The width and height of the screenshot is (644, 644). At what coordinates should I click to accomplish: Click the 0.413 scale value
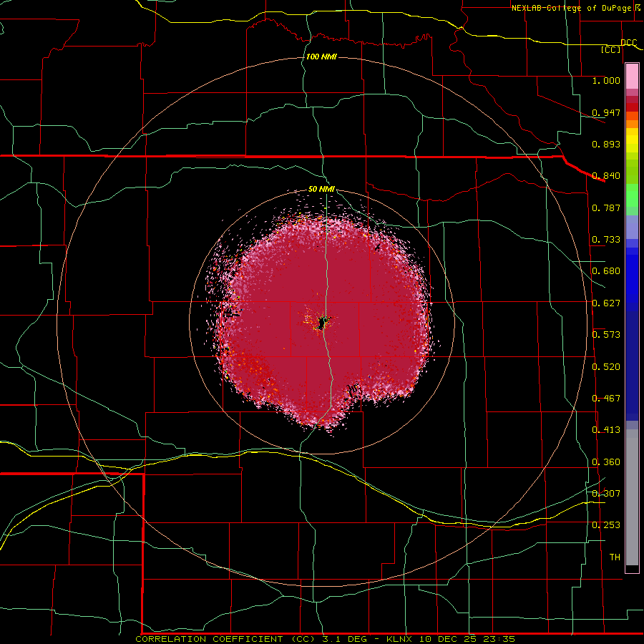click(606, 430)
